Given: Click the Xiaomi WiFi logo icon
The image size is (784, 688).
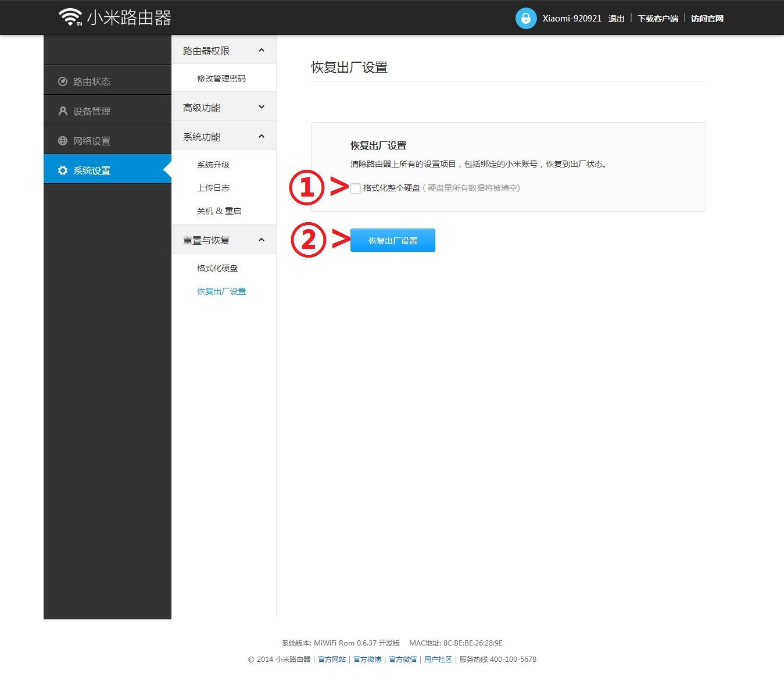Looking at the screenshot, I should (x=70, y=17).
